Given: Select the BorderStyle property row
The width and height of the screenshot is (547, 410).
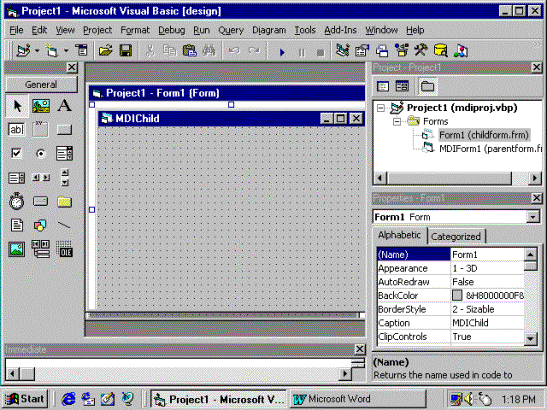Looking at the screenshot, I should [451, 309].
